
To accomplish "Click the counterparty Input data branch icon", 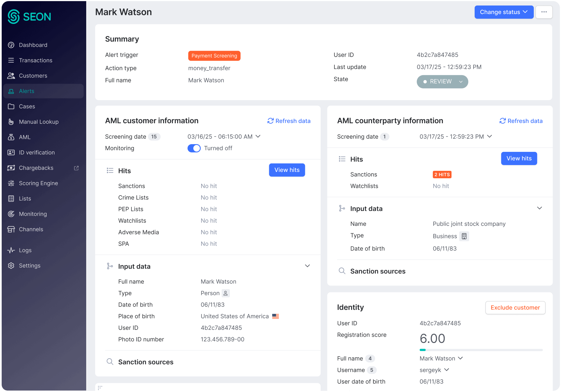I will (342, 208).
